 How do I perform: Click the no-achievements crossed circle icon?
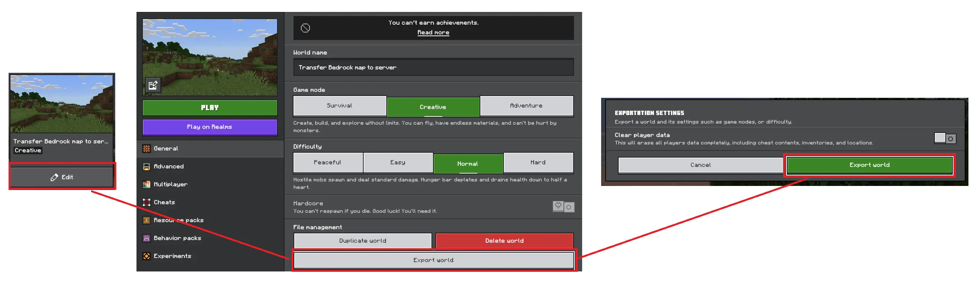click(x=305, y=28)
